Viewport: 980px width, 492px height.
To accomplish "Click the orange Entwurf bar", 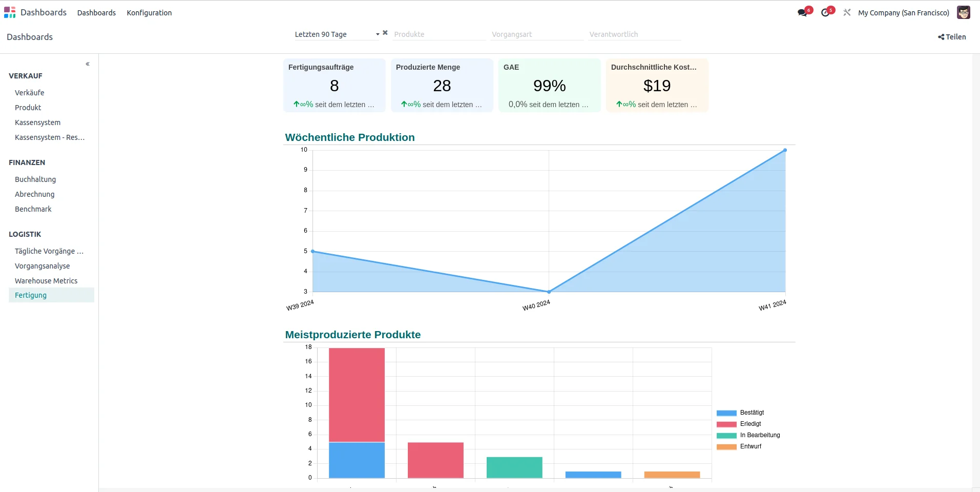I will click(x=672, y=475).
